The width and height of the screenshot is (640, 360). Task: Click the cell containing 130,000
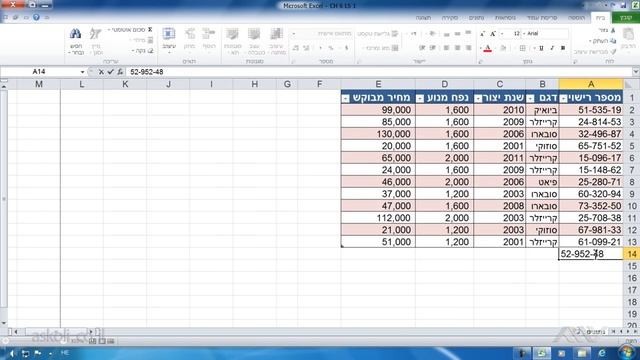point(378,134)
